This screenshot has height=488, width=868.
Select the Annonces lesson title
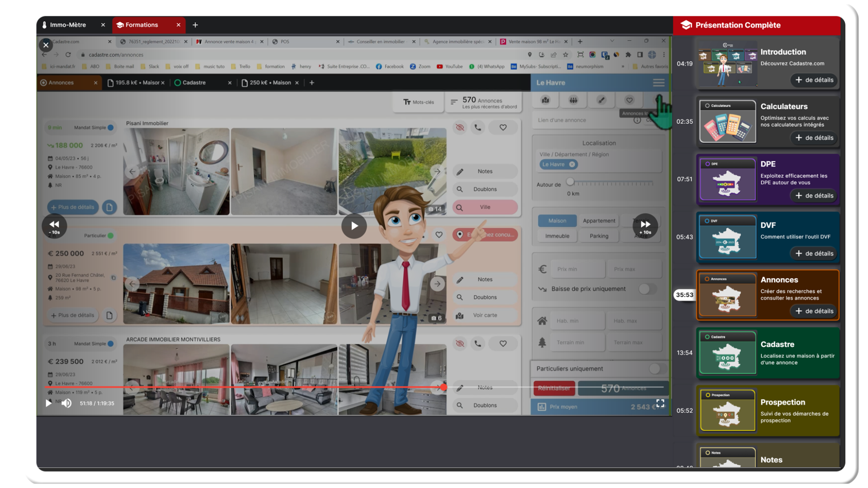pyautogui.click(x=779, y=280)
